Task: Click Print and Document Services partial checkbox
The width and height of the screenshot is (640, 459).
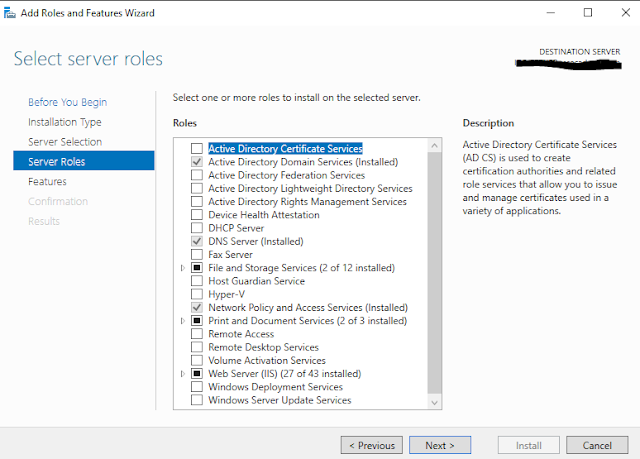Action: (x=197, y=321)
